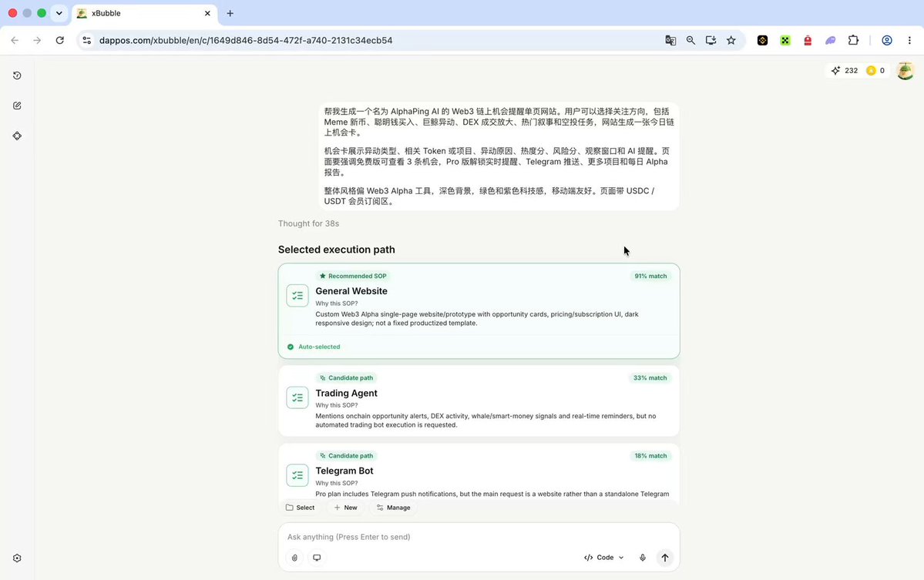The width and height of the screenshot is (924, 580).
Task: Open the plugins icon in left sidebar
Action: pos(17,136)
